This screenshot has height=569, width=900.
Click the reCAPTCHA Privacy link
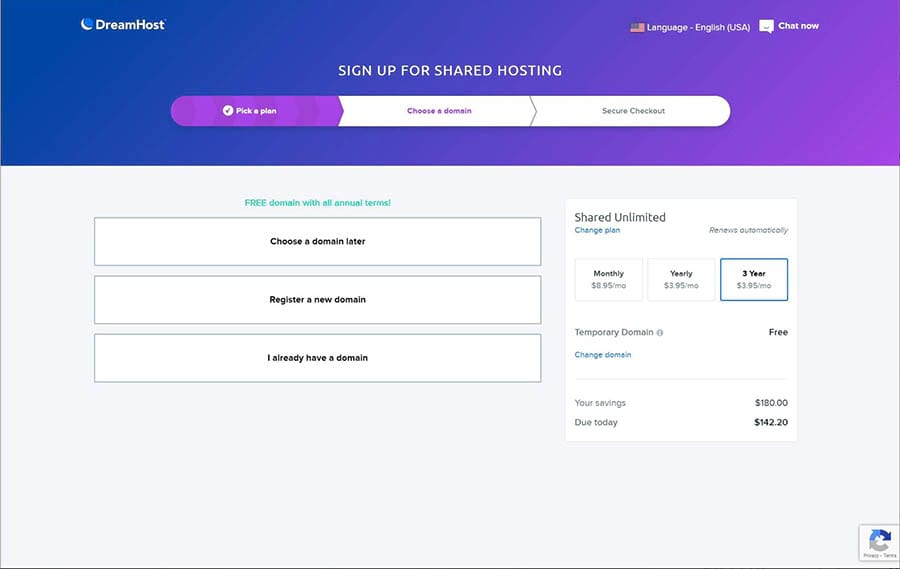(870, 555)
